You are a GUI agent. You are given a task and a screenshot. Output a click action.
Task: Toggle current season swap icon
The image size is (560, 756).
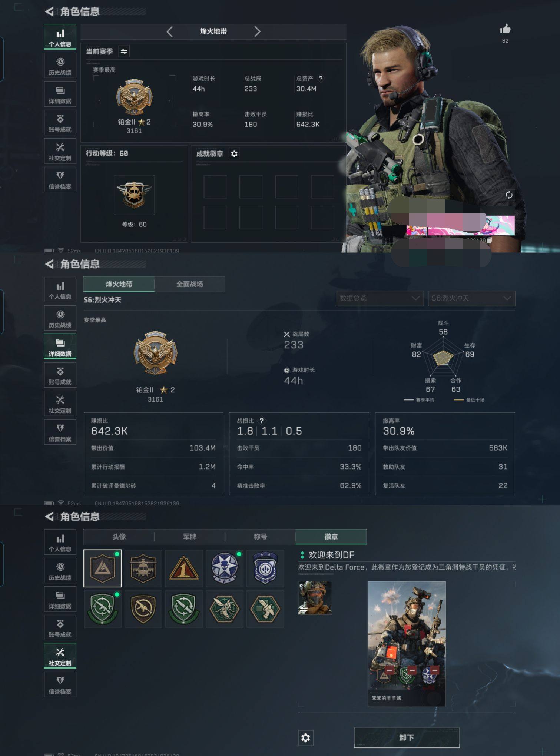(124, 52)
